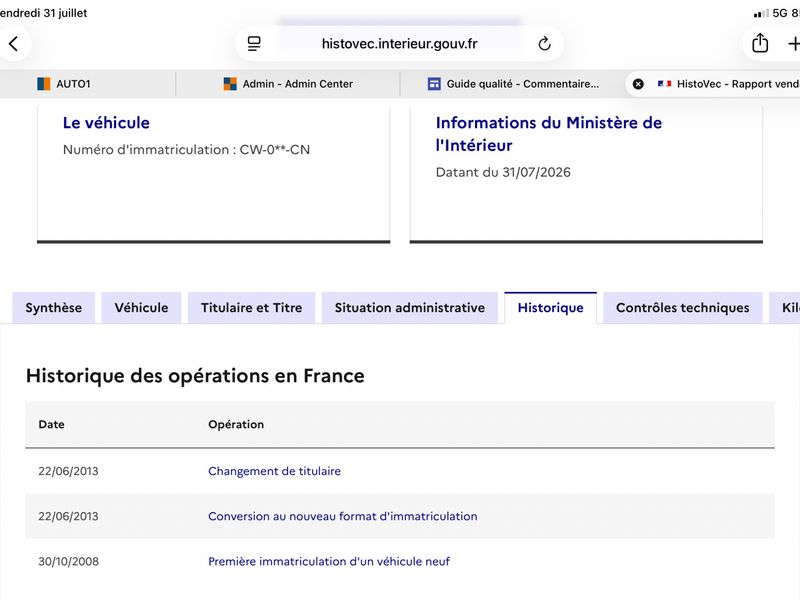Go back with the browser back arrow
The height and width of the screenshot is (600, 800).
14,44
